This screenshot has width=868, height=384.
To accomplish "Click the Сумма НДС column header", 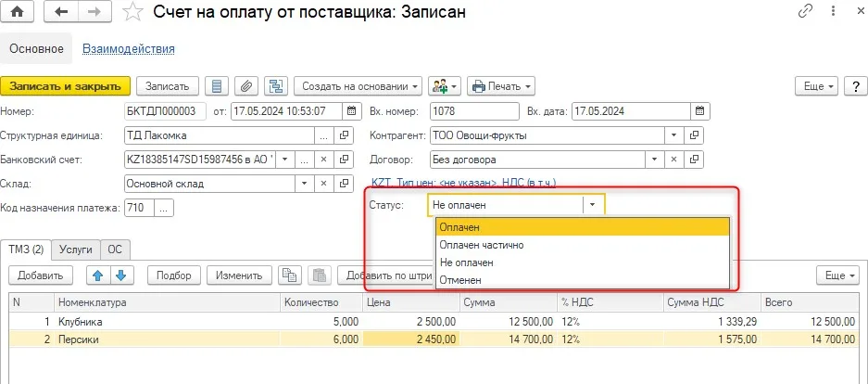I will coord(711,302).
